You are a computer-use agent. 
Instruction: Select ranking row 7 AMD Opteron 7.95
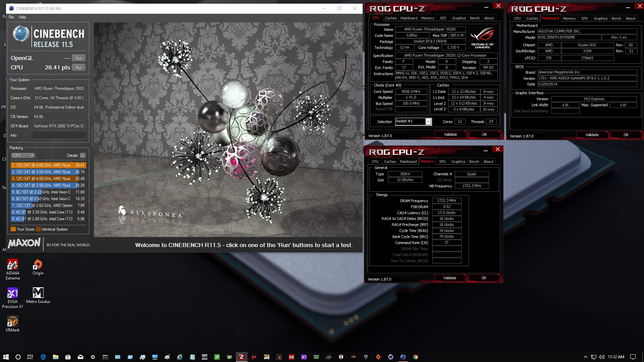[48, 205]
